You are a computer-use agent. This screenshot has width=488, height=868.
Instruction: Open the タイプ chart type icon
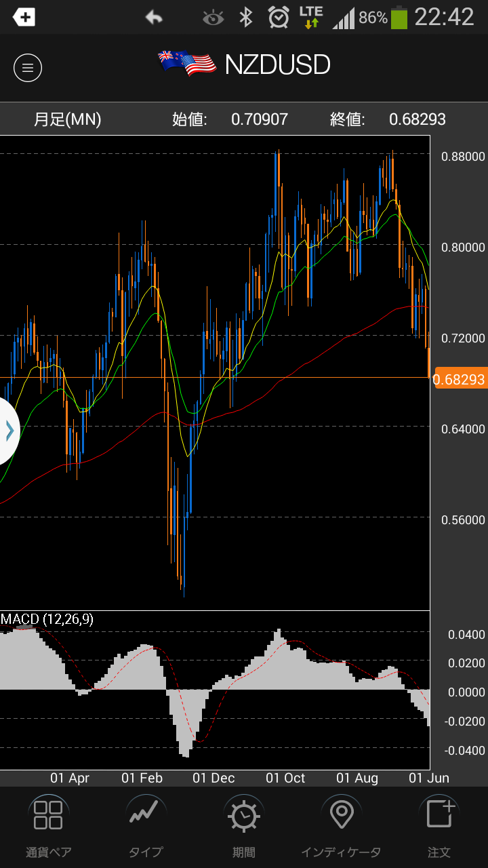[x=146, y=812]
